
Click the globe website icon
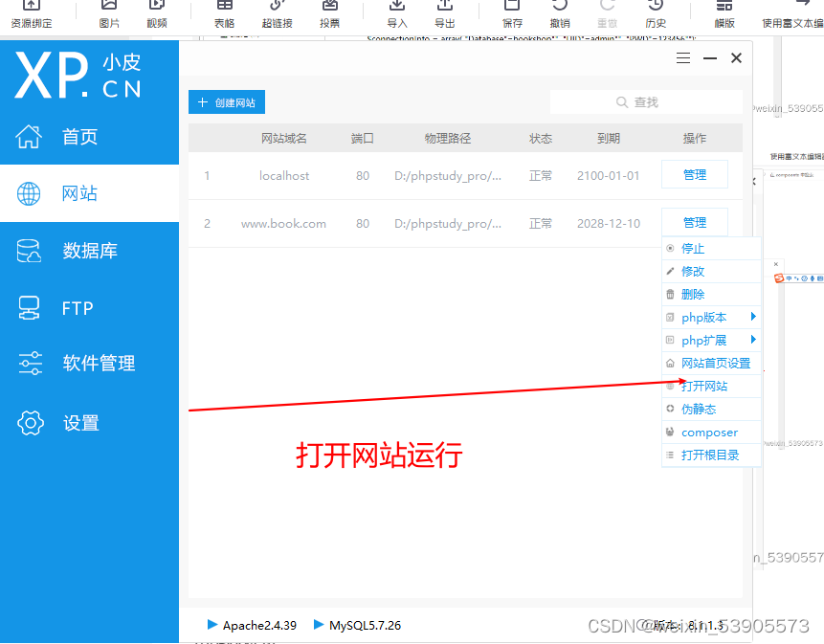29,194
